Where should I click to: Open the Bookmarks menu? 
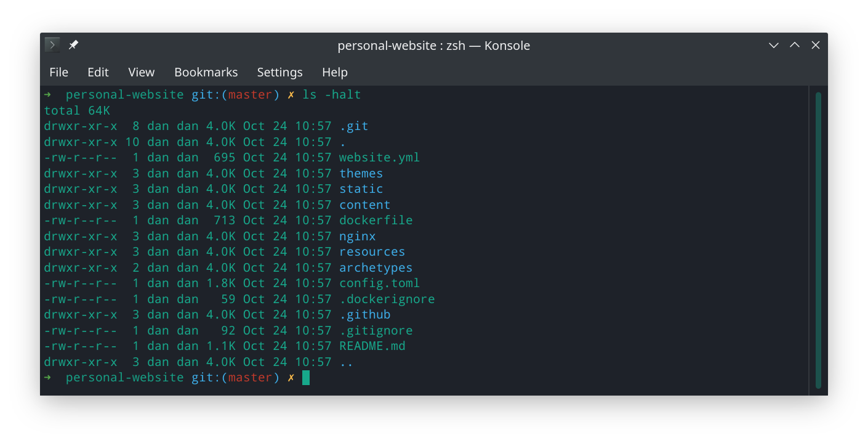coord(206,72)
